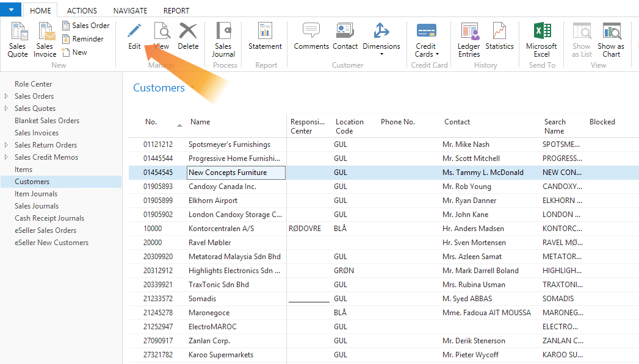Open the Dimensions menu
Image resolution: width=639 pixels, height=364 pixels.
point(381,39)
